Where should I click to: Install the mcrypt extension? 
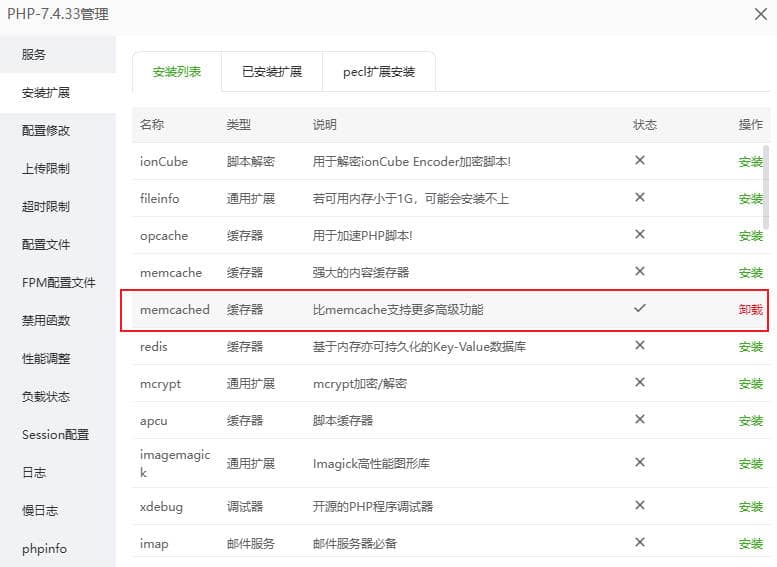[x=750, y=384]
